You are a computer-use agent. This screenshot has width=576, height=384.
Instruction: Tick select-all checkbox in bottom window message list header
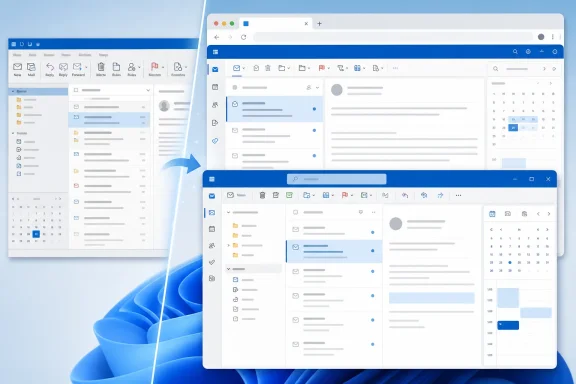(295, 212)
